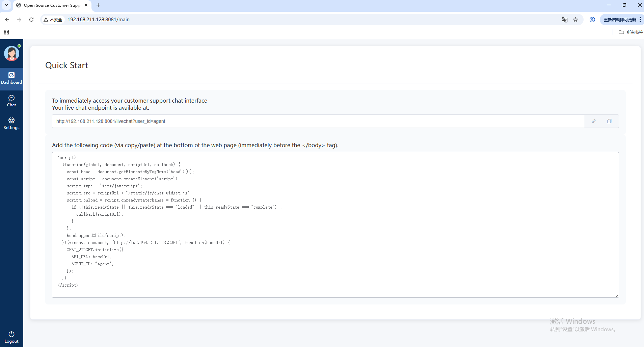The image size is (644, 347).
Task: Click the live chat endpoint URL field
Action: pos(318,121)
